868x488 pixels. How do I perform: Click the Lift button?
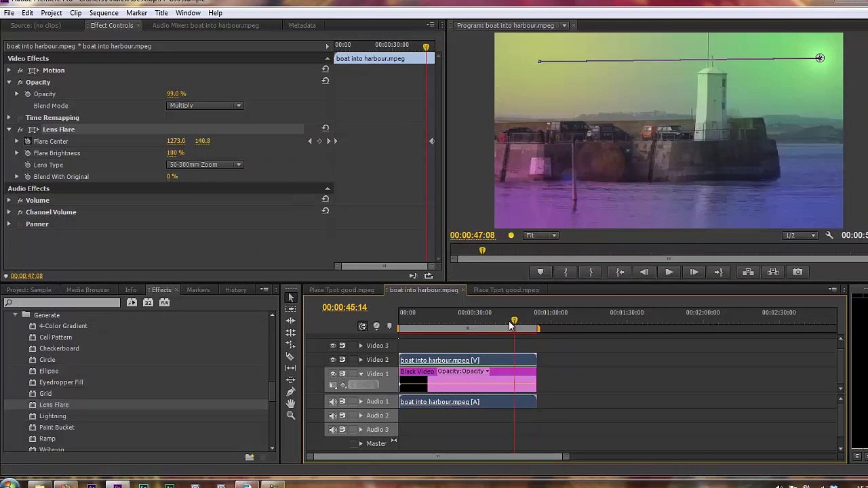tap(748, 272)
